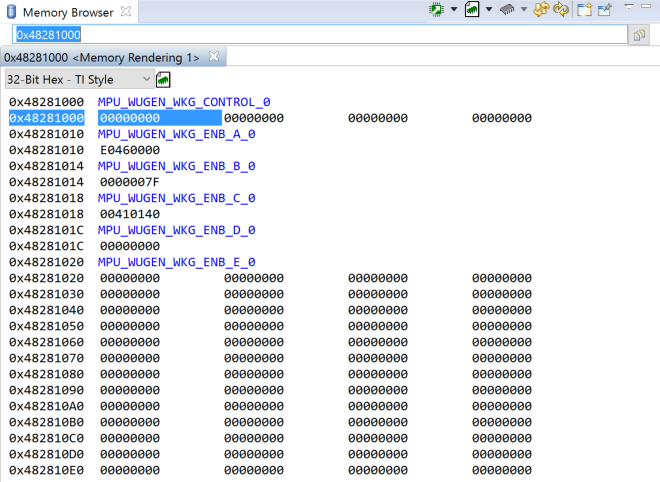Select address 0x48281050 row label
This screenshot has height=482, width=660.
point(46,326)
